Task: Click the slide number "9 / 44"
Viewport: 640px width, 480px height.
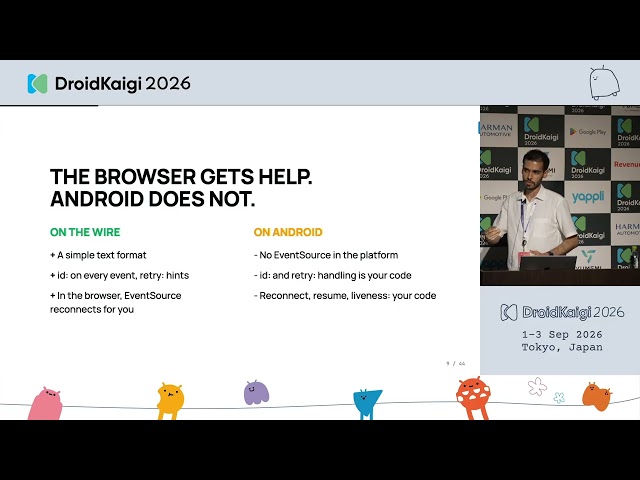Action: tap(456, 363)
